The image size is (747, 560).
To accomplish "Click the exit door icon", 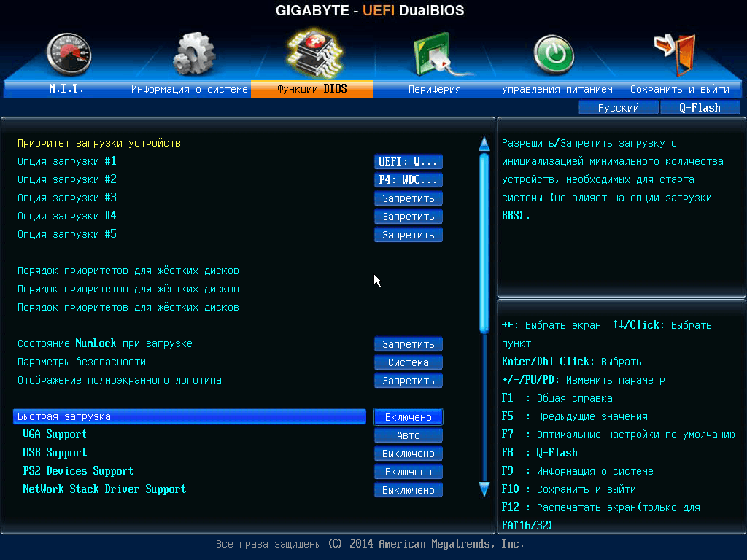I will point(676,54).
